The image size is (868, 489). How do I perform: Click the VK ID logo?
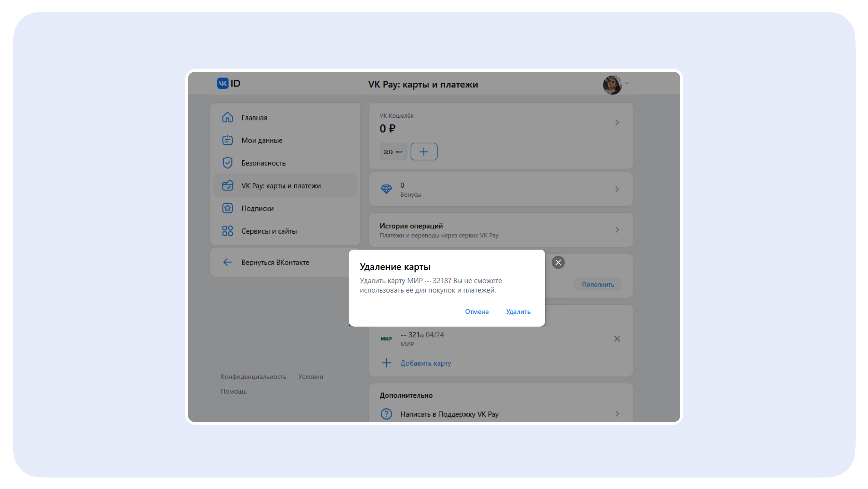[229, 83]
